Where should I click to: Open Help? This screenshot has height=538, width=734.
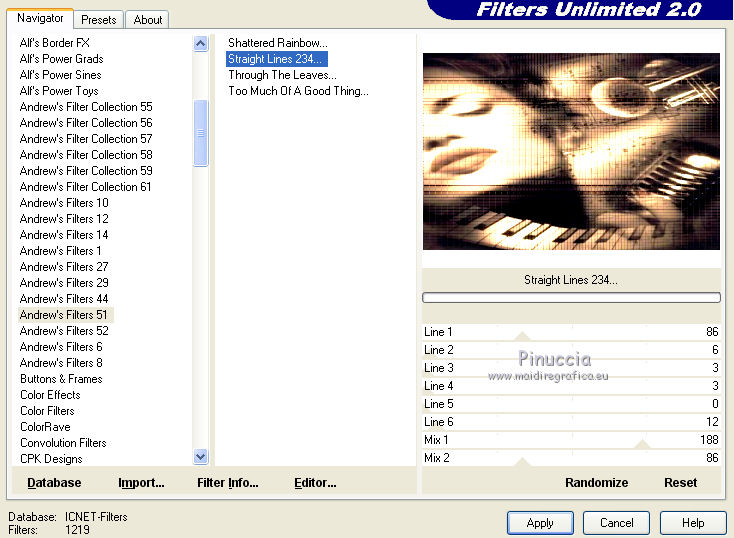(693, 523)
